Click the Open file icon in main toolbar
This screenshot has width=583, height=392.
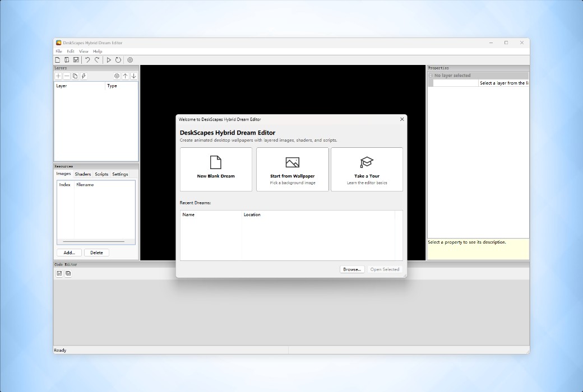(x=67, y=60)
